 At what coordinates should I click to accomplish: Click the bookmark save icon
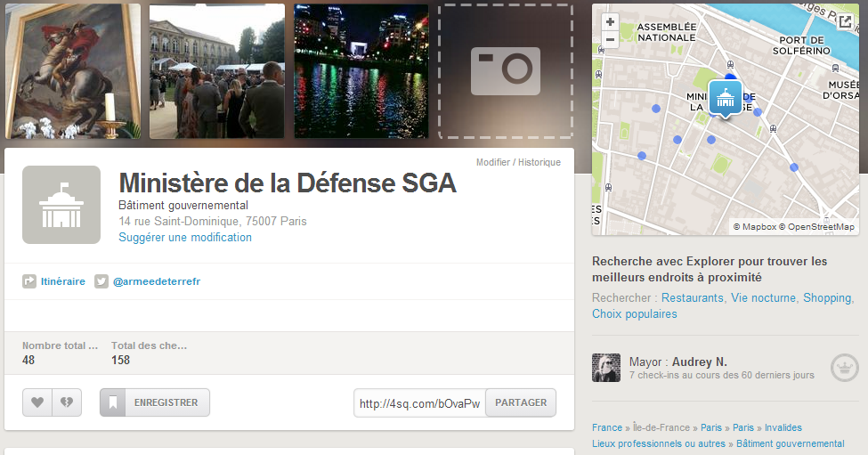[113, 402]
